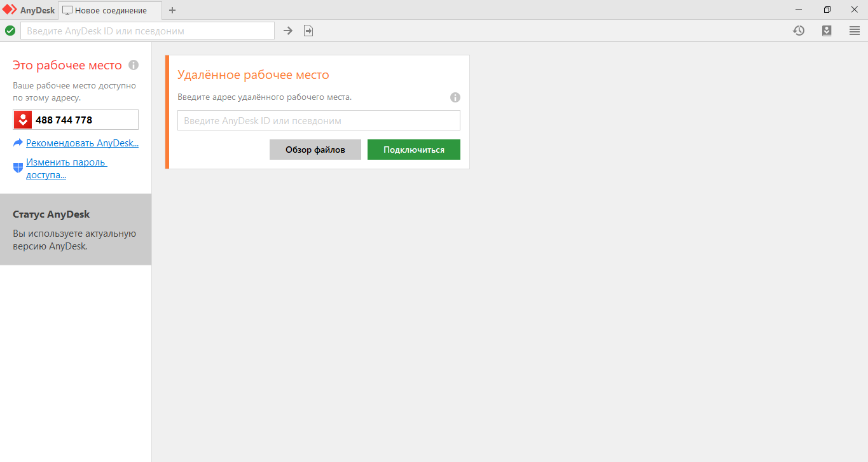The height and width of the screenshot is (462, 868).
Task: Click info icon beside Это рабочее место
Action: click(134, 65)
